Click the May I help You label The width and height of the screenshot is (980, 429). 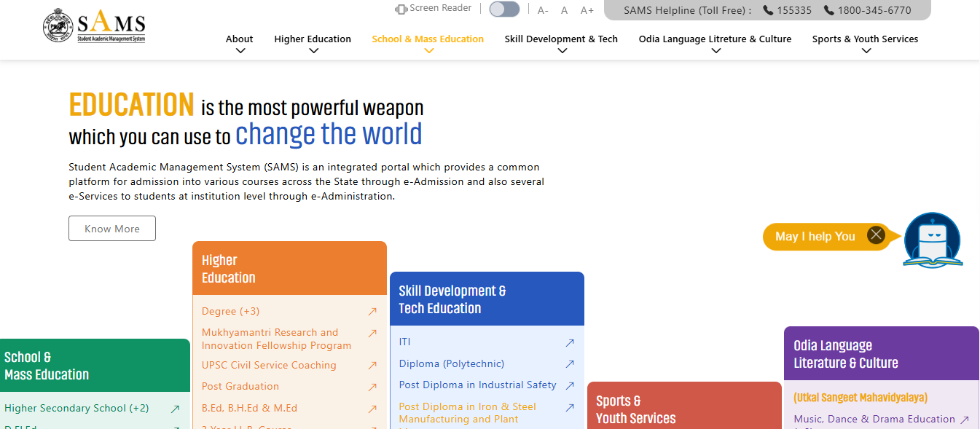815,237
